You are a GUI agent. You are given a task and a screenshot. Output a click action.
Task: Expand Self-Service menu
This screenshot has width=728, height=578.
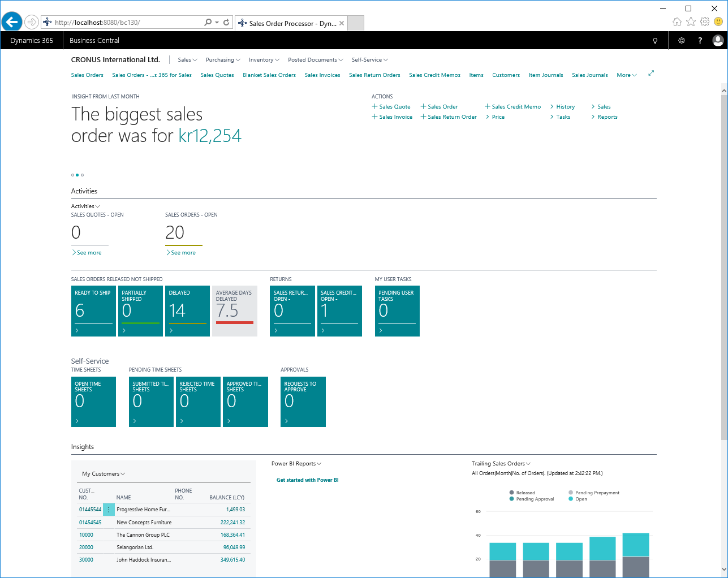pos(369,60)
